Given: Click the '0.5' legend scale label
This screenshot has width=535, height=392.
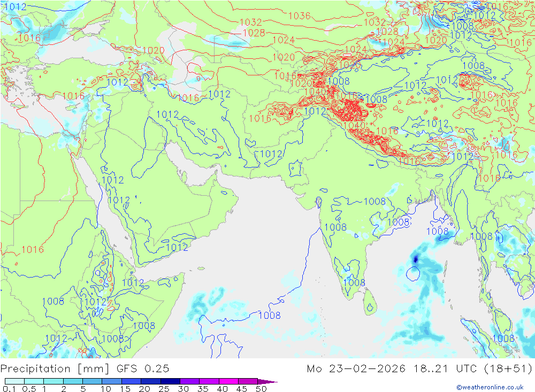Looking at the screenshot, I should (29, 389).
